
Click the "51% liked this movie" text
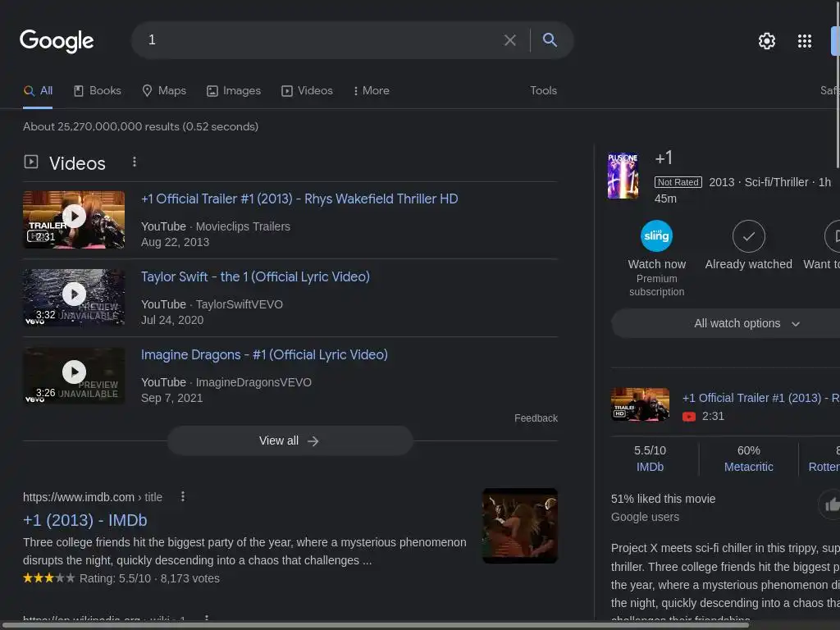click(x=663, y=499)
